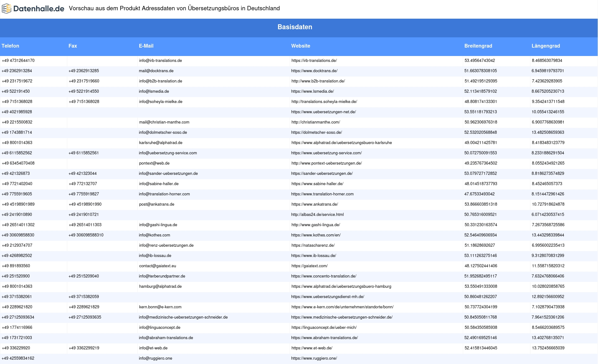Select fax number +49 2362913285

click(x=84, y=71)
